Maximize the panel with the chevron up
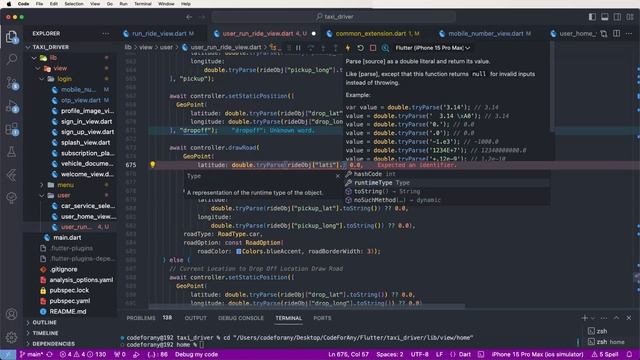Image resolution: width=640 pixels, height=360 pixels. [x=616, y=318]
